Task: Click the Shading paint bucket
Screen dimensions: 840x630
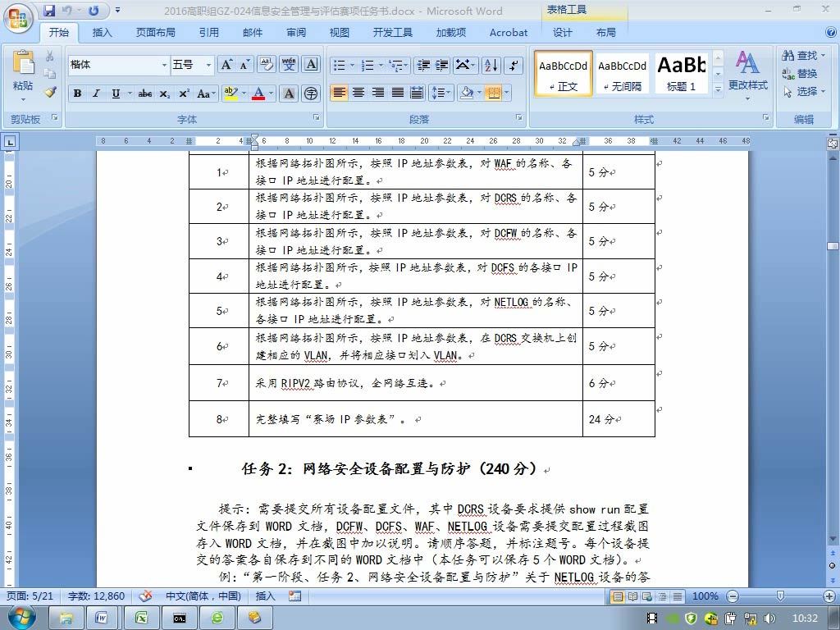Action: pyautogui.click(x=466, y=93)
